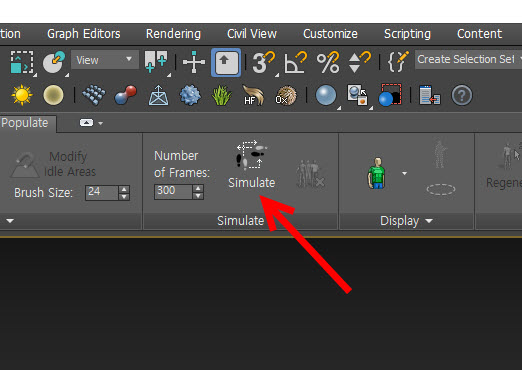Click the blue spiky ball icon

click(x=190, y=95)
